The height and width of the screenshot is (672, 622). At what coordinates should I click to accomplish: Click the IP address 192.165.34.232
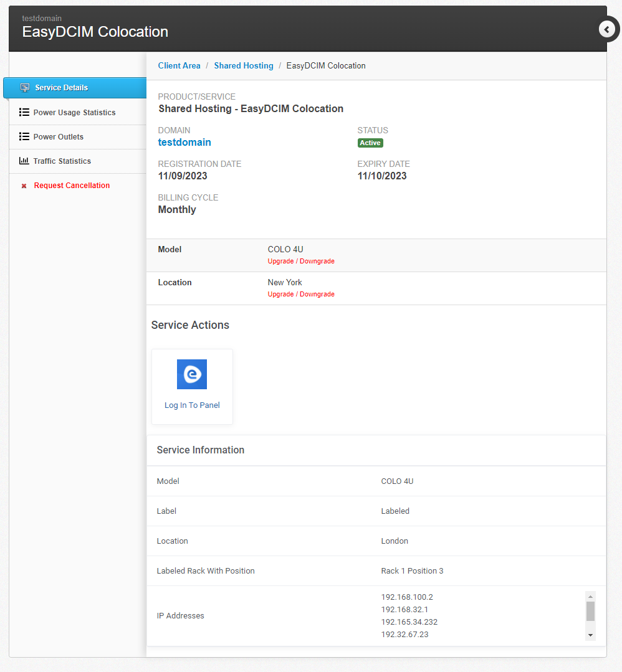click(x=409, y=622)
